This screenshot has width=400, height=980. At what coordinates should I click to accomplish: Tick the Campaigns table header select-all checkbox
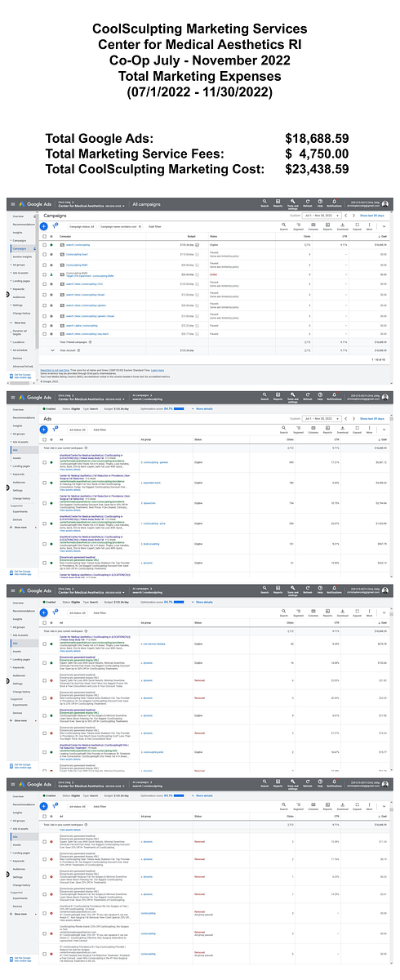pos(44,237)
